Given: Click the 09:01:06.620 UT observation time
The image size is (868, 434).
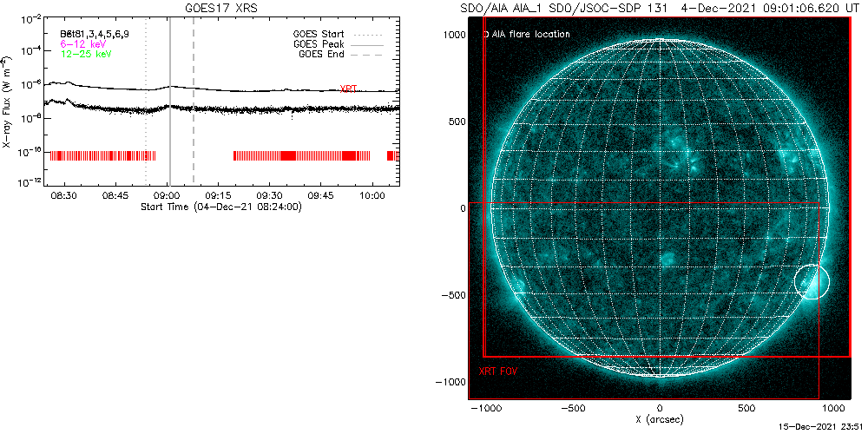Looking at the screenshot, I should tap(812, 8).
